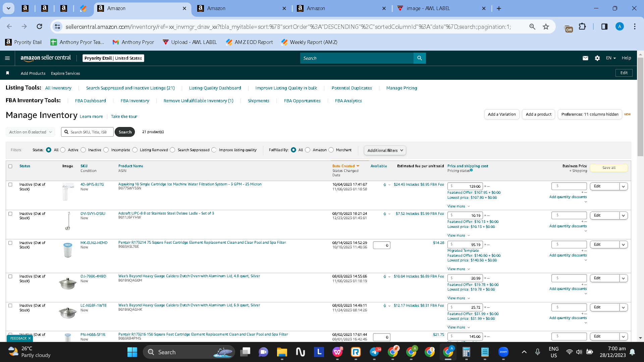Click the Save all button
Viewport: 644px width, 362px height.
coord(609,168)
